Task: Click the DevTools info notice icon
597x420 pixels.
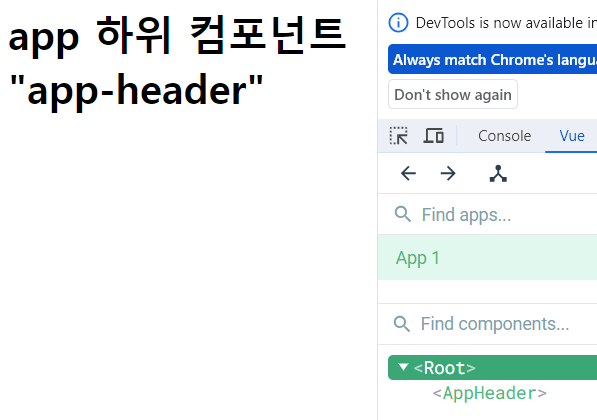Action: [x=398, y=23]
